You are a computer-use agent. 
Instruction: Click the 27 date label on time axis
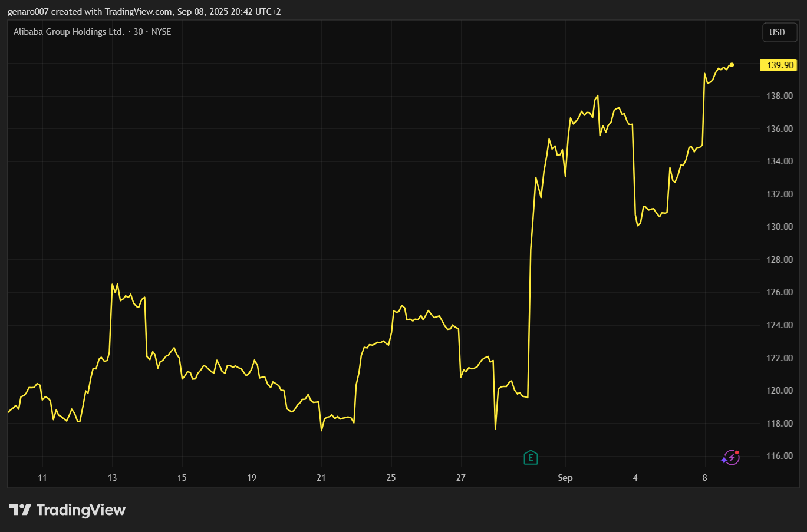[460, 478]
